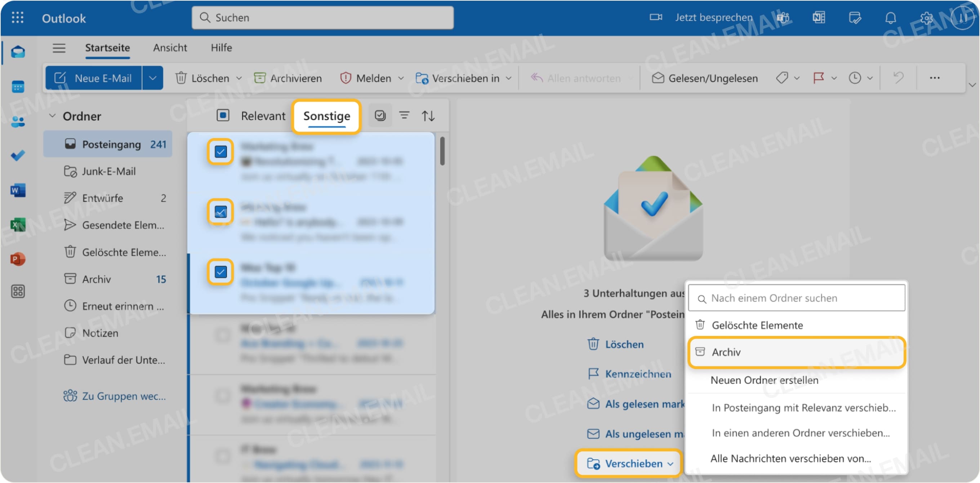Choose Archiv in the move menu
The height and width of the screenshot is (483, 980).
(796, 352)
